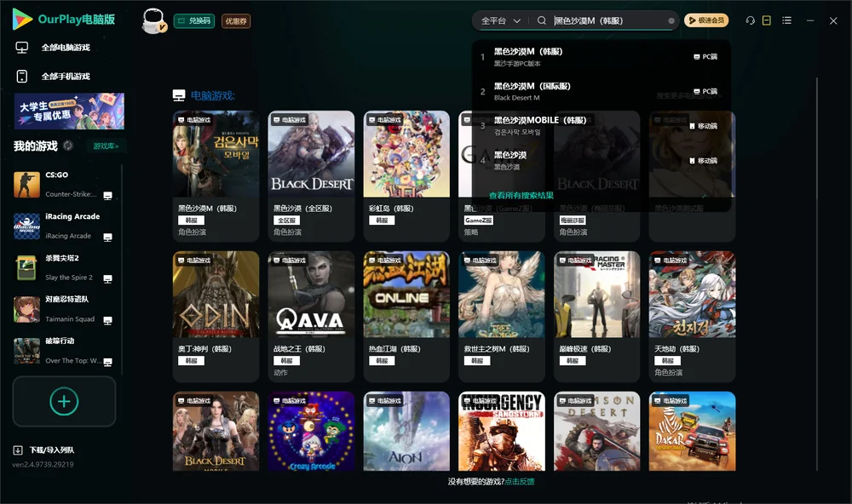Open the OurPlay logo home
The image size is (852, 504).
pos(64,20)
